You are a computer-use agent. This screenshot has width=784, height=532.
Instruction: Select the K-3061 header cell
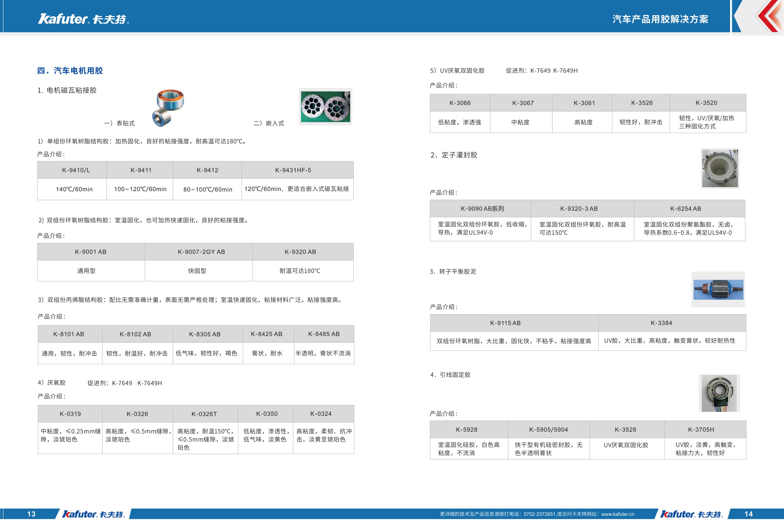(582, 103)
